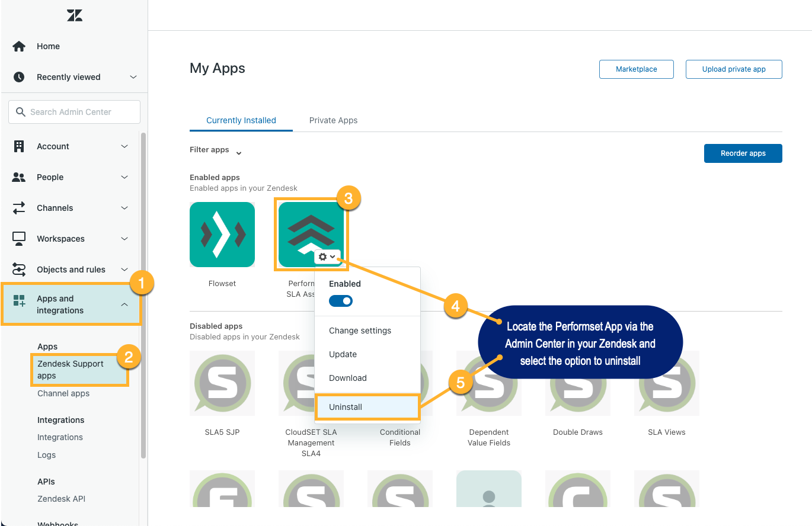Open the Performset app tile
The width and height of the screenshot is (812, 526).
311,235
